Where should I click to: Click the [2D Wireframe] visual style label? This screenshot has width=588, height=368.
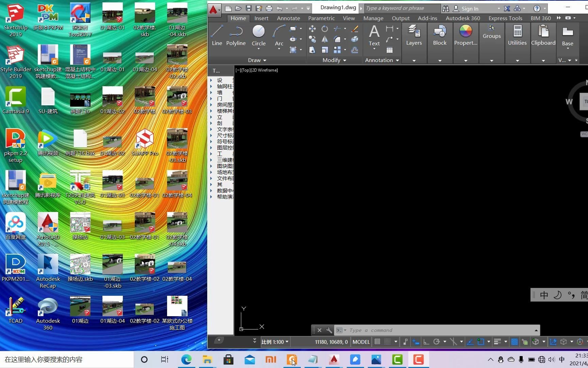[264, 70]
